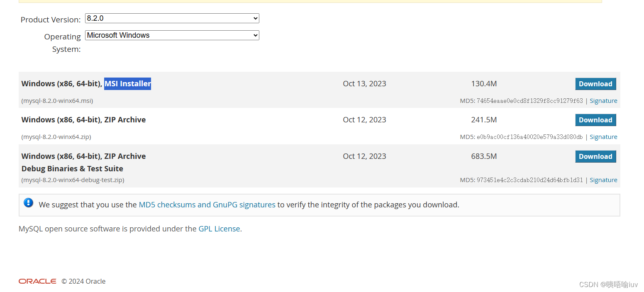This screenshot has height=292, width=644.
Task: Click the 241.5M file size
Action: tap(484, 120)
